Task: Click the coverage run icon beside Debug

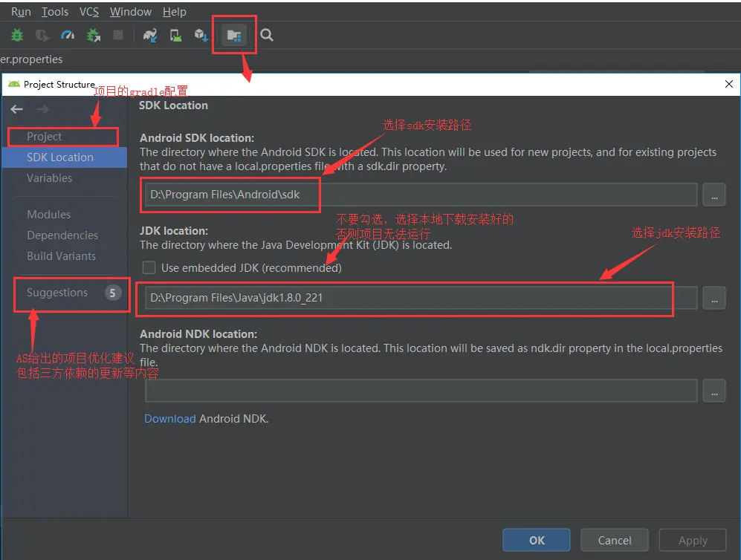Action: [x=42, y=35]
